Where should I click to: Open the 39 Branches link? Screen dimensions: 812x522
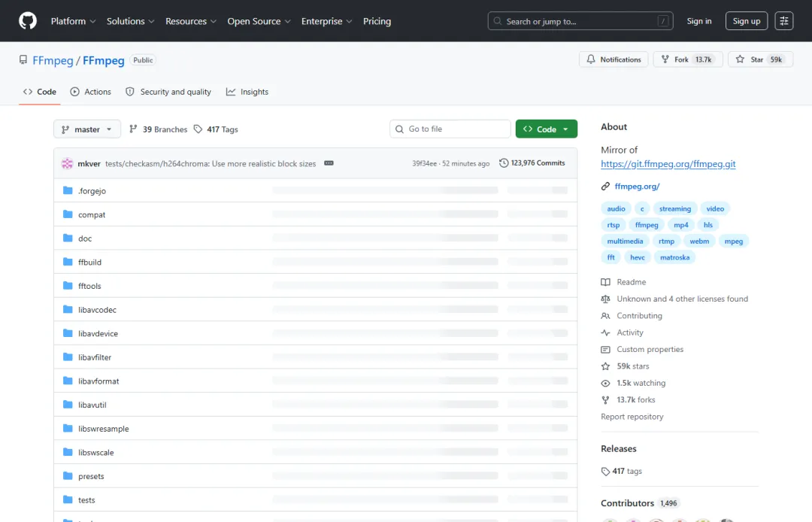(159, 129)
